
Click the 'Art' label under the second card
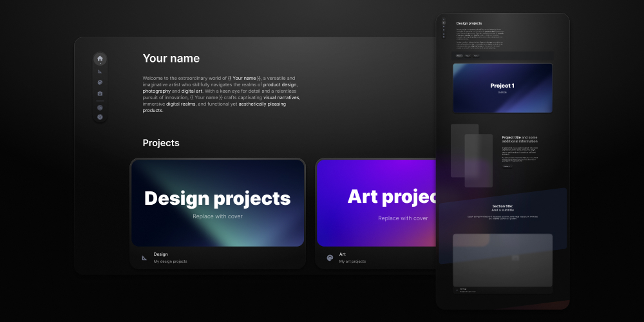pos(342,254)
